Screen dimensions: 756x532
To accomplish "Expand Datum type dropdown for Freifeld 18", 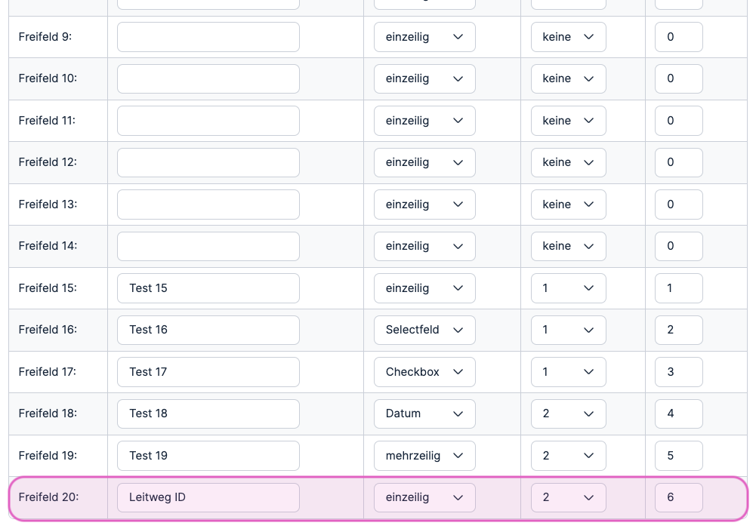I will (424, 414).
